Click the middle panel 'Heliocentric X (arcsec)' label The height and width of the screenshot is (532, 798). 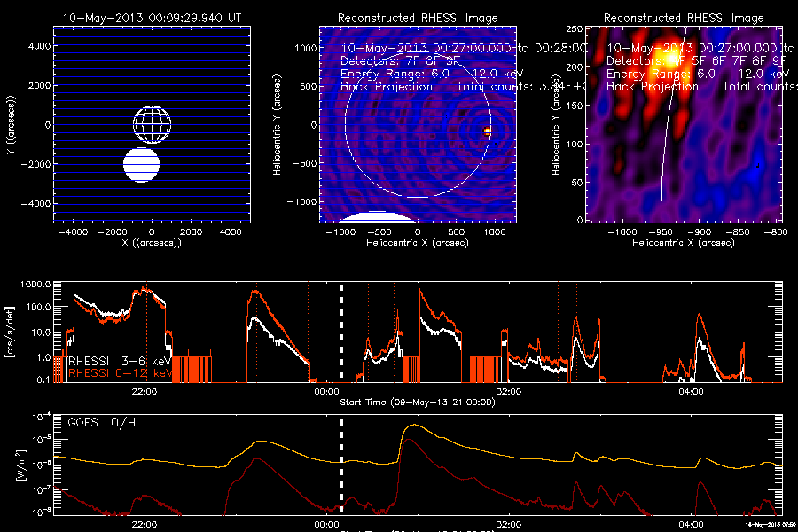point(418,243)
